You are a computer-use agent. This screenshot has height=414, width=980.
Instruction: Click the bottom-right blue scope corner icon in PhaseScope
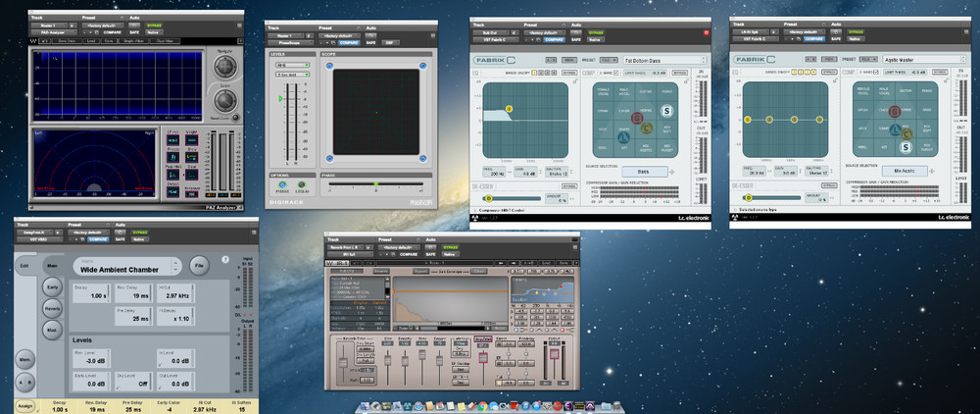[x=422, y=158]
